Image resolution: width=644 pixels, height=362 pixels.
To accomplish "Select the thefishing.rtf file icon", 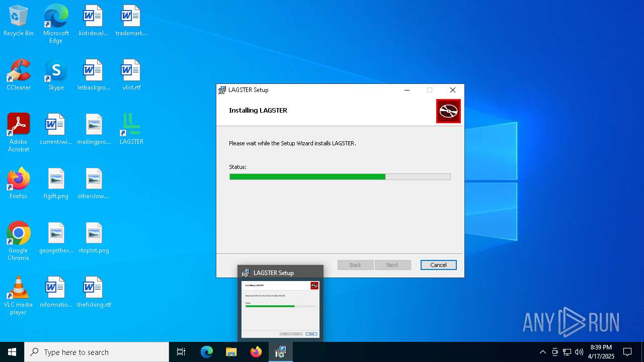I will pyautogui.click(x=93, y=292).
